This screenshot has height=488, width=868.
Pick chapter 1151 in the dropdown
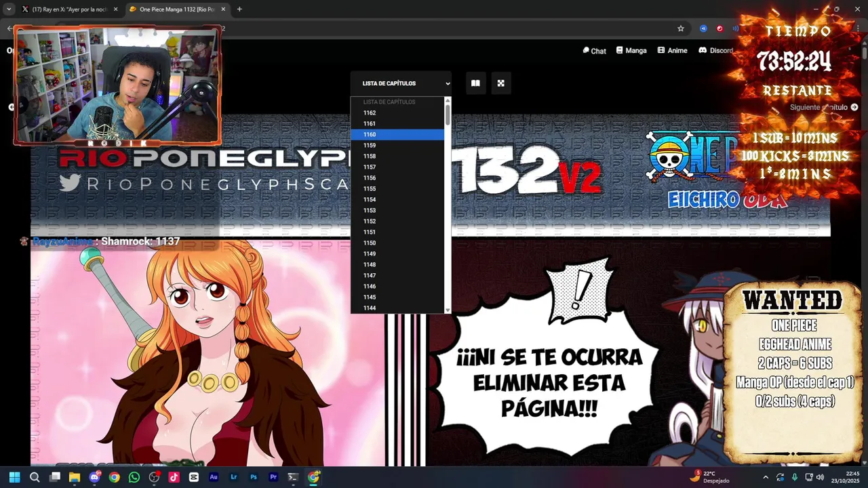coord(397,232)
